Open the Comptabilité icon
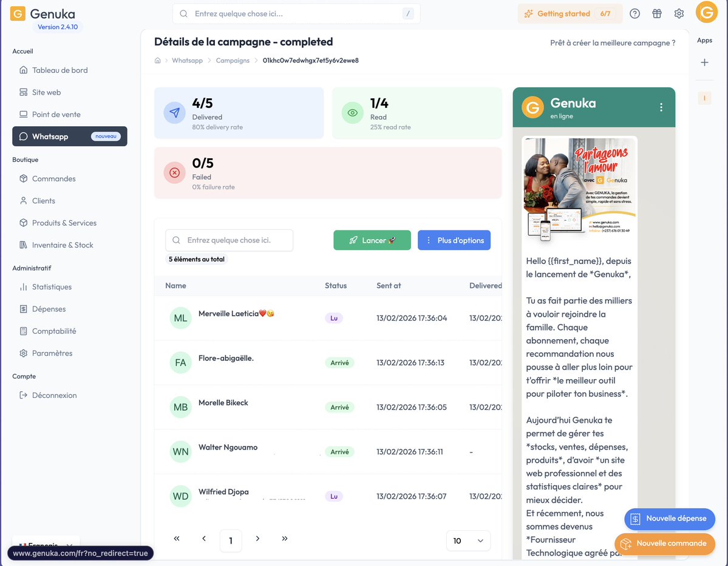728x566 pixels. [x=25, y=331]
